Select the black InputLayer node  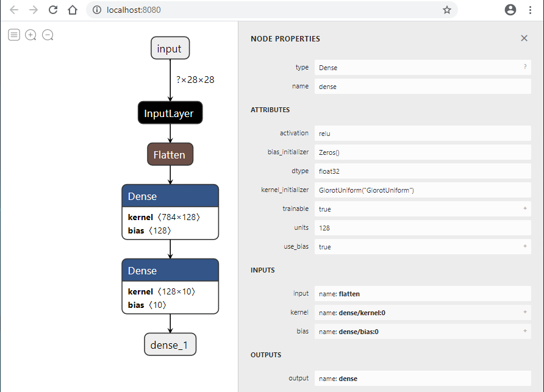(170, 113)
